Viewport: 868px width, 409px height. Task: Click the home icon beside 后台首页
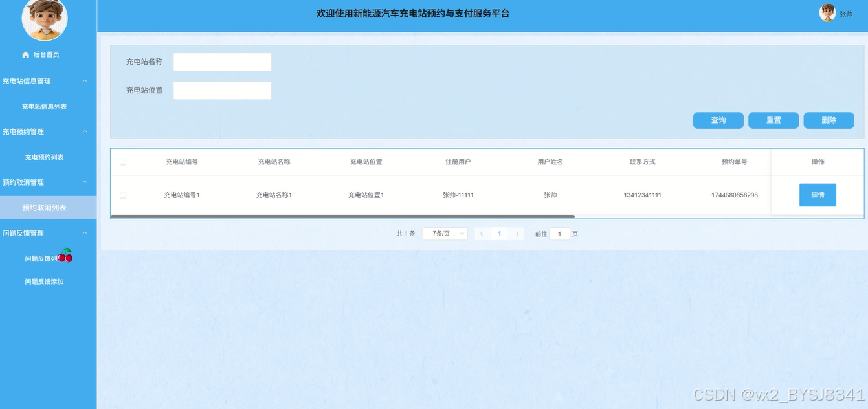26,55
